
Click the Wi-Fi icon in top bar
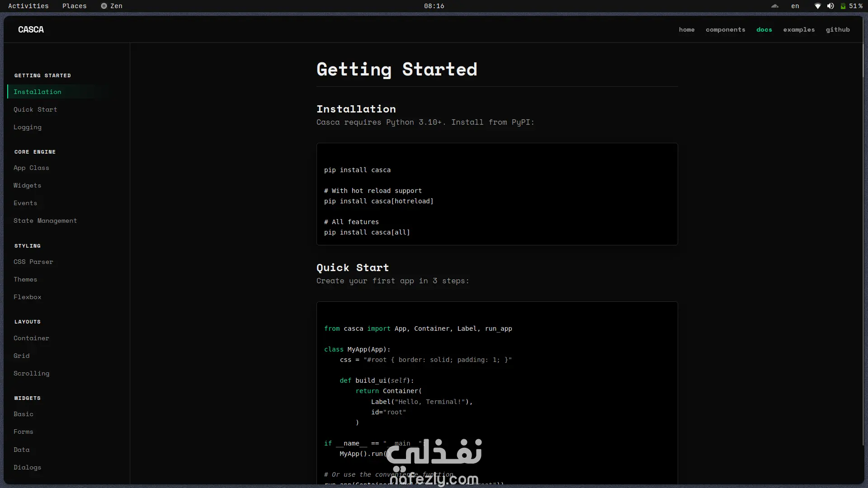(x=817, y=6)
